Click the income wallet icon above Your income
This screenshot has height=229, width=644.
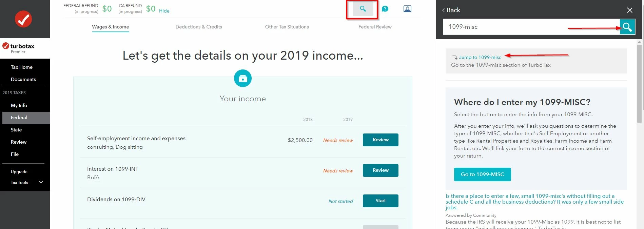(243, 78)
